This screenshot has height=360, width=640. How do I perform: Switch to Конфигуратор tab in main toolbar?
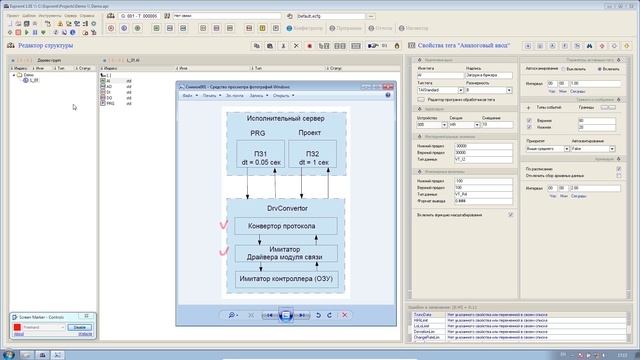(304, 28)
